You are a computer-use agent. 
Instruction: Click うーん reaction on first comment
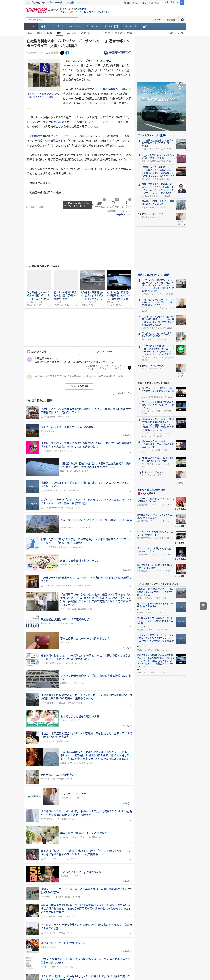tap(120, 367)
